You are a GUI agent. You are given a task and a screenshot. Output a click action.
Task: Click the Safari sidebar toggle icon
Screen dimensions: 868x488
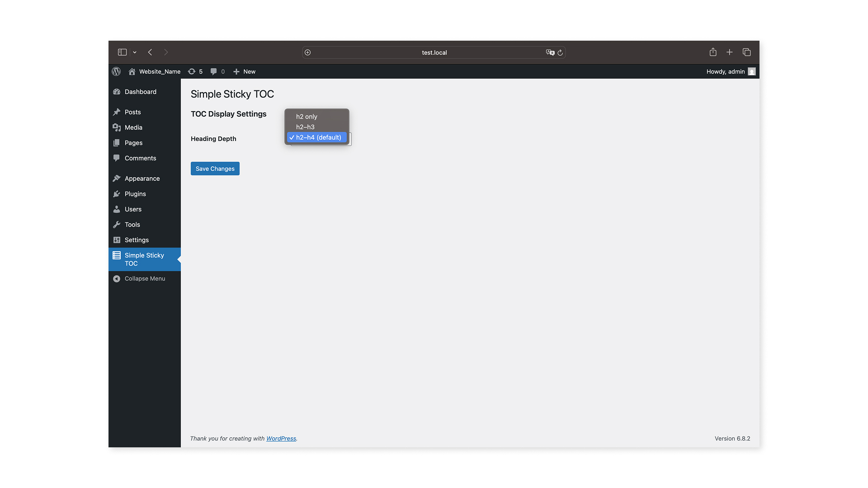click(122, 52)
